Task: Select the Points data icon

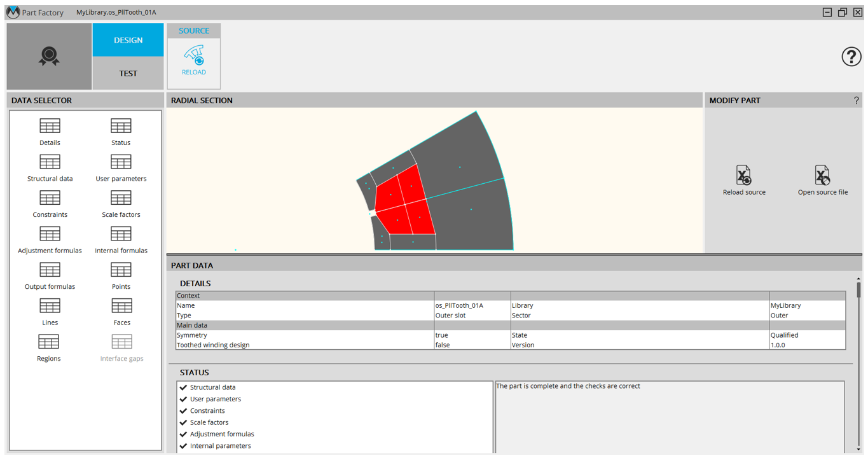Action: pos(121,270)
